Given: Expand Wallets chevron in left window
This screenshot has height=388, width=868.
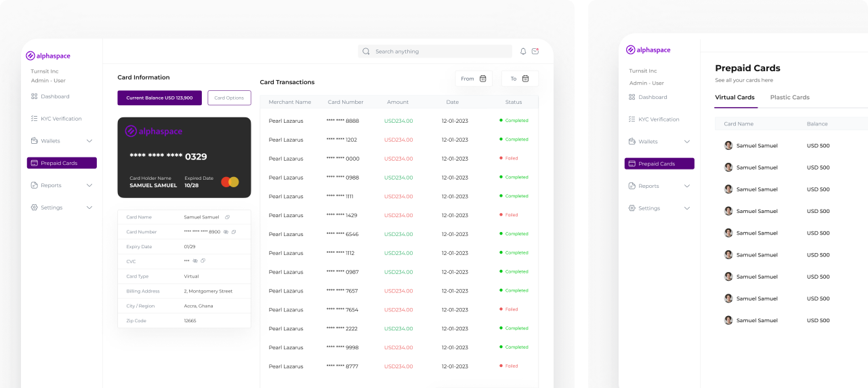Looking at the screenshot, I should [89, 141].
